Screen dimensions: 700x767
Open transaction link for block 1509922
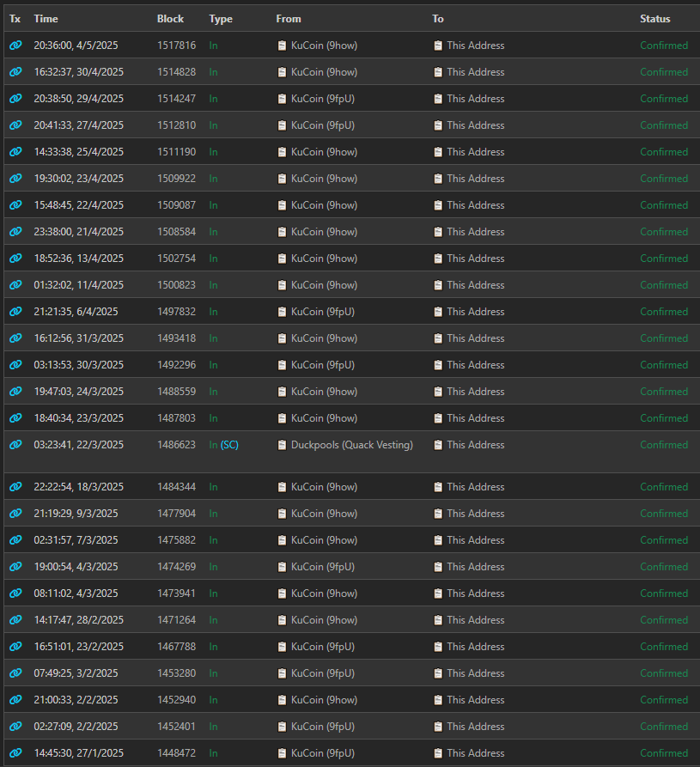click(x=15, y=179)
